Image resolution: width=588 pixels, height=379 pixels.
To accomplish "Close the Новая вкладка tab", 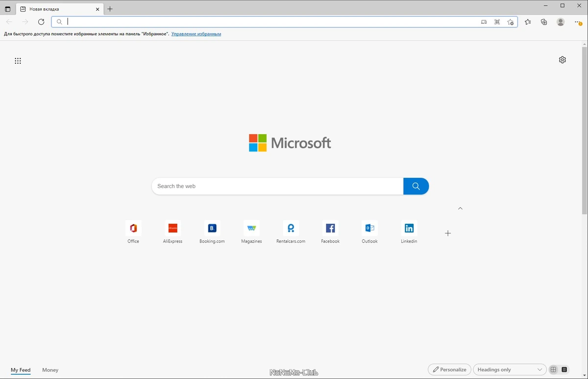I will coord(98,9).
